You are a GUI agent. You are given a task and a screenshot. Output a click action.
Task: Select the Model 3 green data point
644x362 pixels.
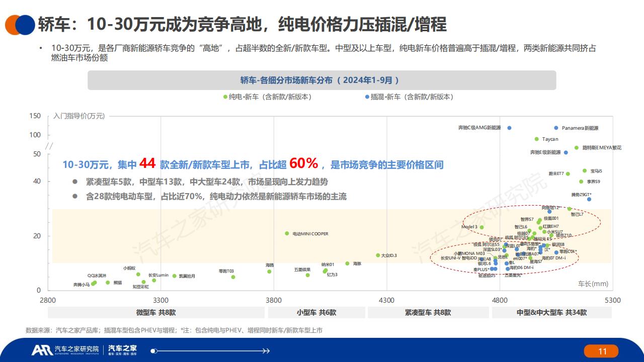point(481,227)
